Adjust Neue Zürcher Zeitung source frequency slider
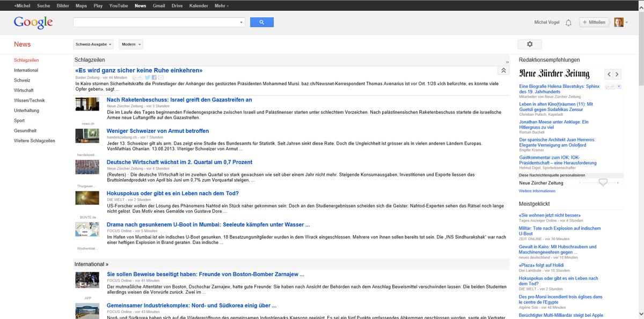 603,183
